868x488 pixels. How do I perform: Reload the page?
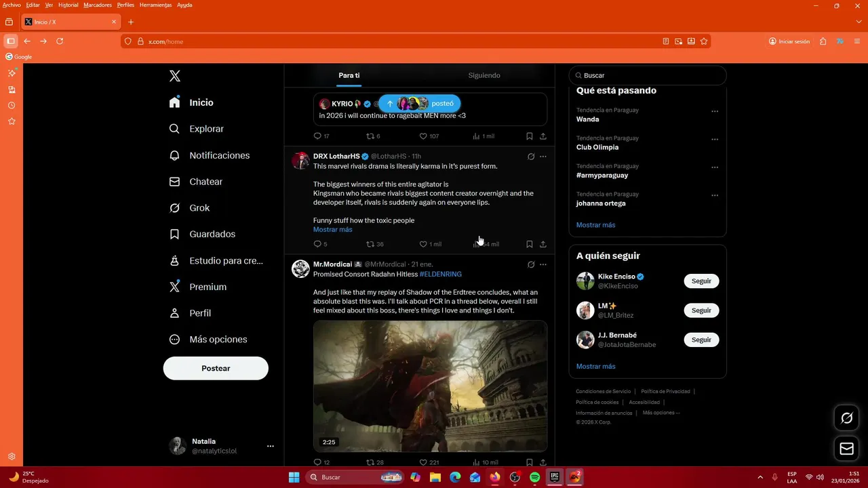[x=60, y=41]
